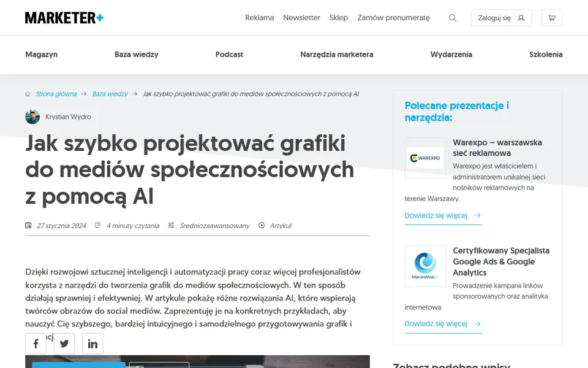Viewport: 588px width, 368px height.
Task: Open Zamów prenumeratę link
Action: pos(393,18)
